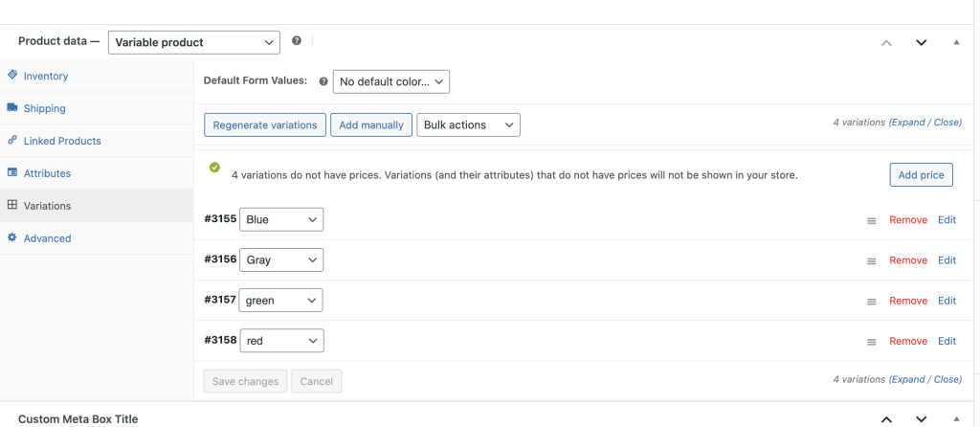Image resolution: width=980 pixels, height=427 pixels.
Task: Change the Gray variation color dropdown
Action: (281, 259)
